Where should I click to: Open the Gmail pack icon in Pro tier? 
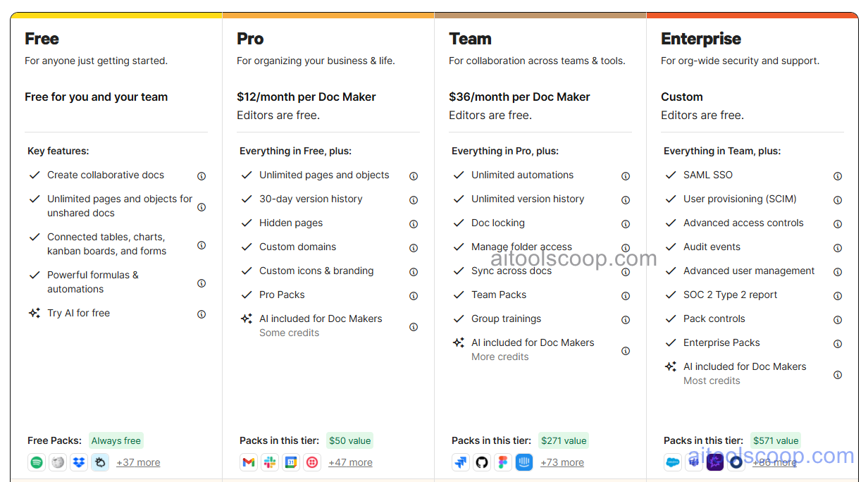coord(249,462)
